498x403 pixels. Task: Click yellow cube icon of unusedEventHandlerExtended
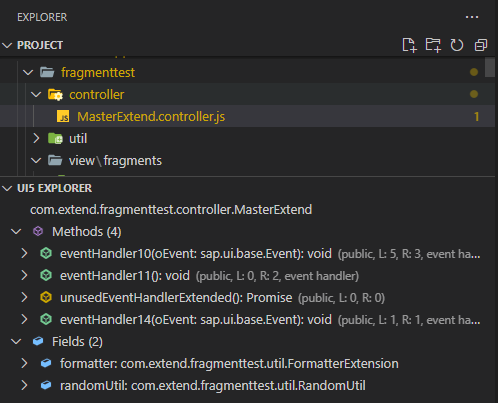coord(46,297)
